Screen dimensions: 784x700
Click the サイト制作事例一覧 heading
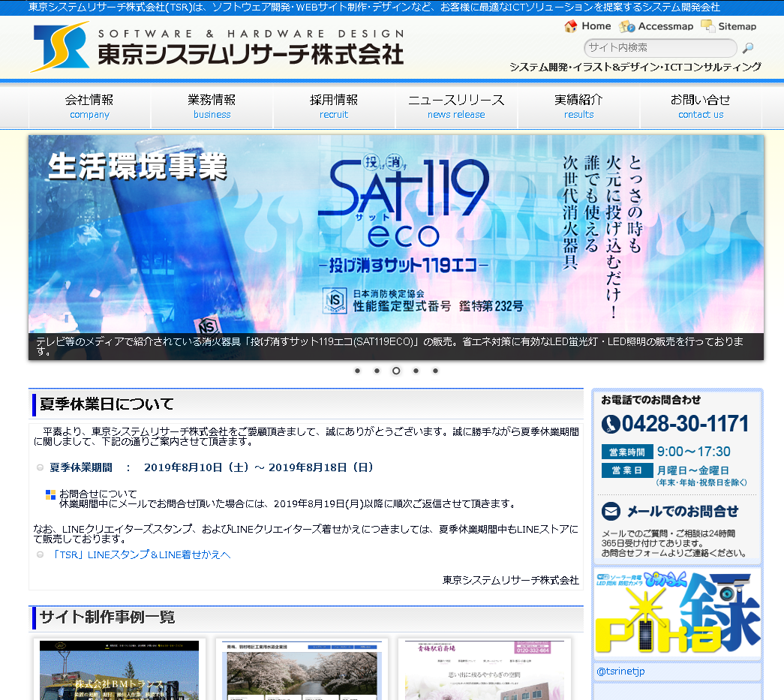pos(107,617)
